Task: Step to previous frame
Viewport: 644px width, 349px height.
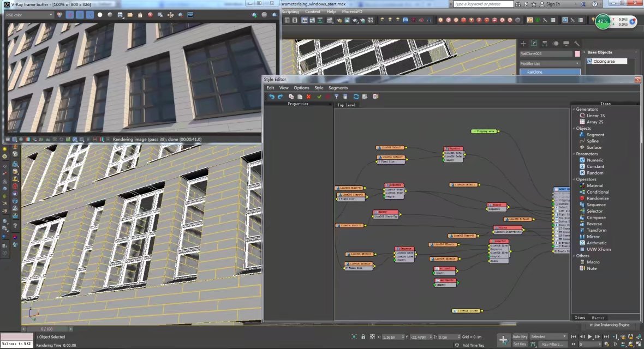Action: pos(582,336)
